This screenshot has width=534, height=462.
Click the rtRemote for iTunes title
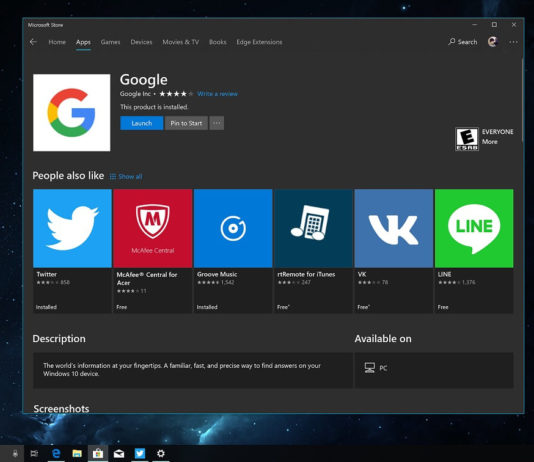pos(306,274)
